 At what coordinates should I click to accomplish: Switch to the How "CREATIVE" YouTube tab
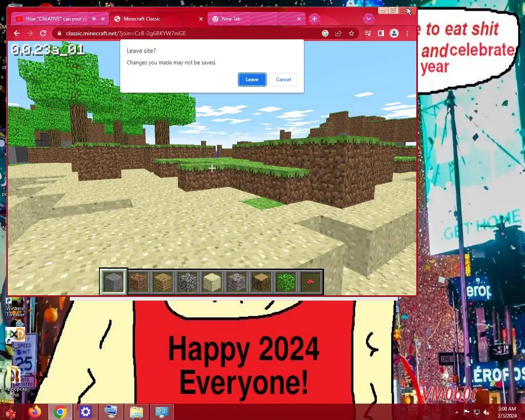(56, 19)
